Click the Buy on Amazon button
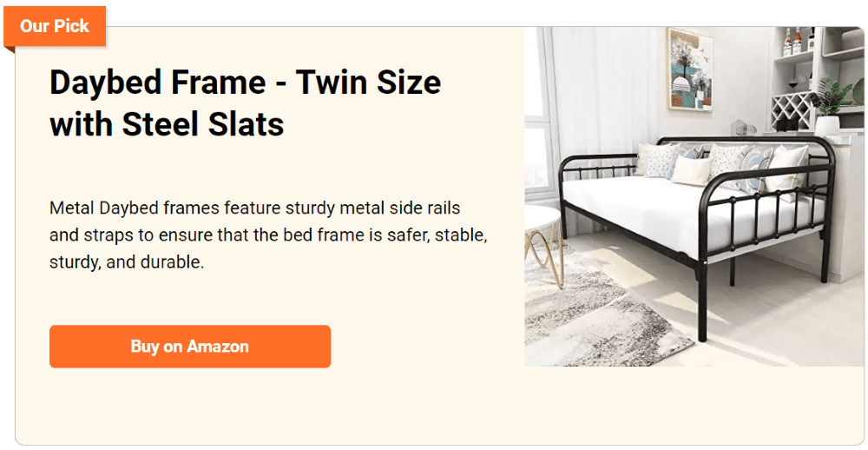Screen dimensions: 868x450 pos(190,347)
